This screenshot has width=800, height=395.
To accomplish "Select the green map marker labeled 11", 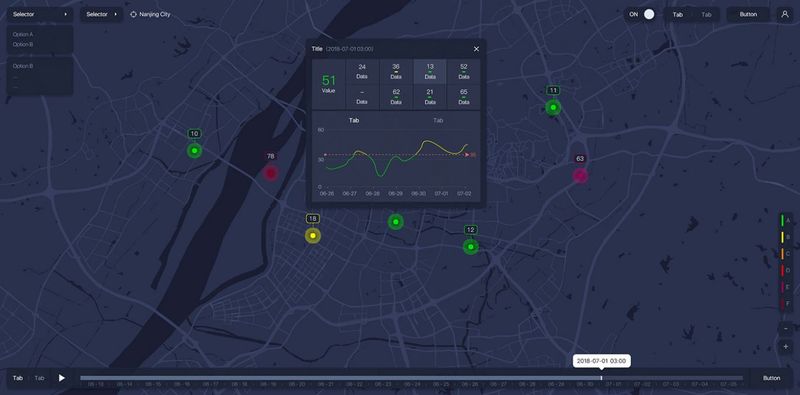I will coord(553,108).
